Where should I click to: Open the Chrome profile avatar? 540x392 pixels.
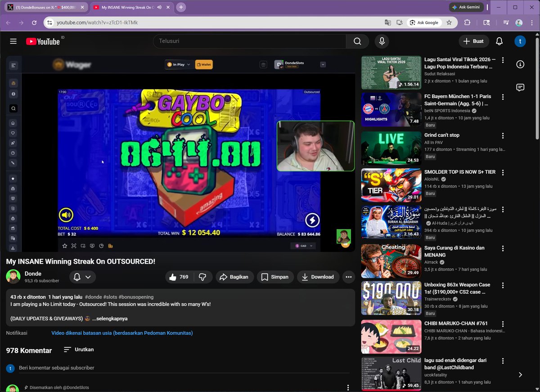519,23
